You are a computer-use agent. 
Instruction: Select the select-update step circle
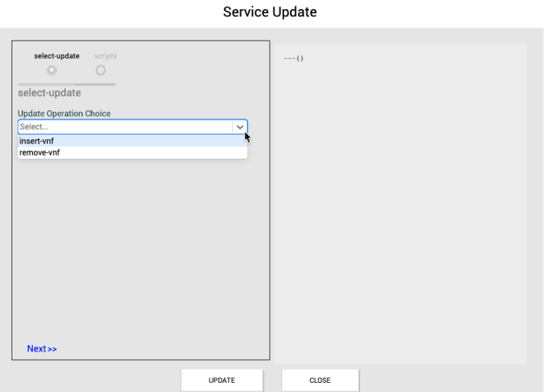52,70
